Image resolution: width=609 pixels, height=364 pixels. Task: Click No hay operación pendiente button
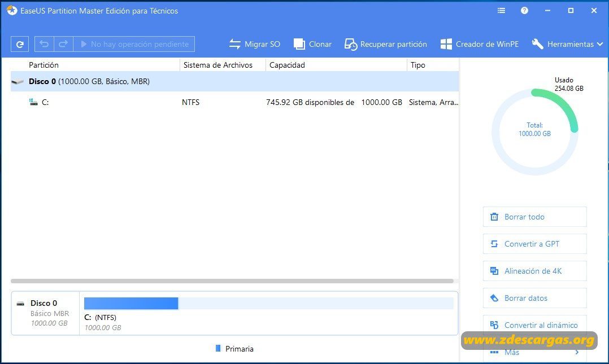pyautogui.click(x=134, y=44)
